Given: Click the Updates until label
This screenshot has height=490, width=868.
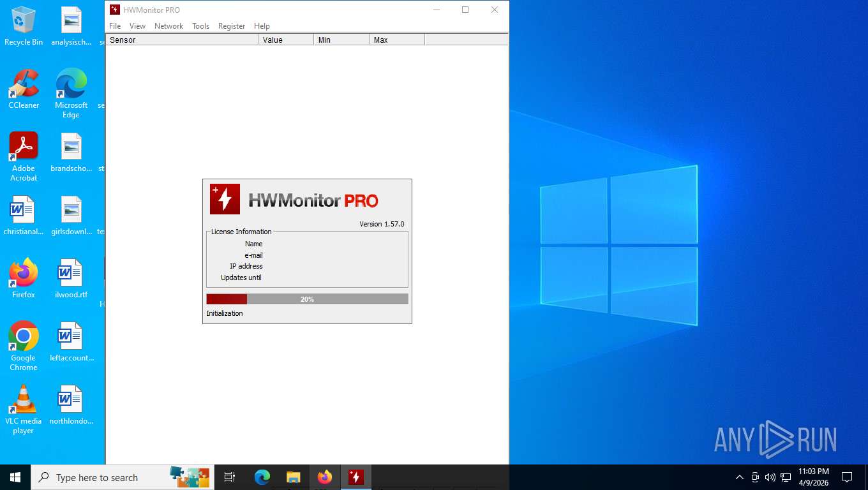Looking at the screenshot, I should point(241,278).
